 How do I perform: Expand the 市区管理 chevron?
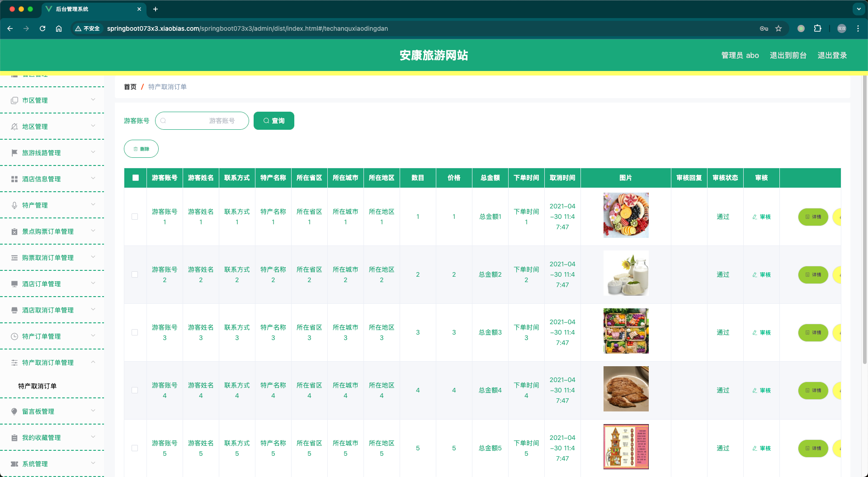pyautogui.click(x=93, y=100)
